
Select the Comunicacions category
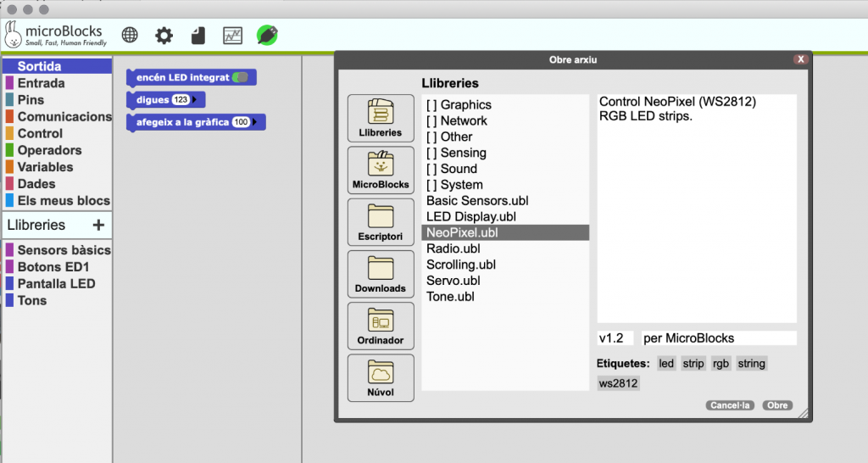click(57, 116)
